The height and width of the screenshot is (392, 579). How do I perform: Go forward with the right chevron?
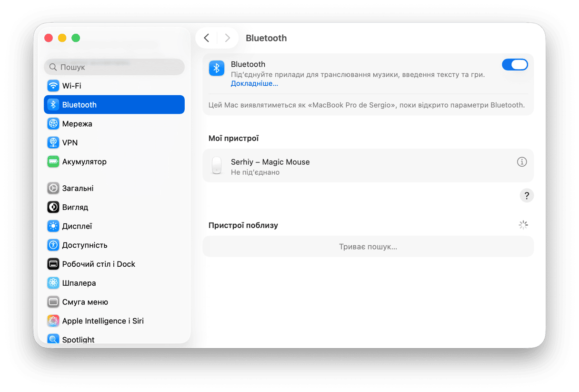227,38
